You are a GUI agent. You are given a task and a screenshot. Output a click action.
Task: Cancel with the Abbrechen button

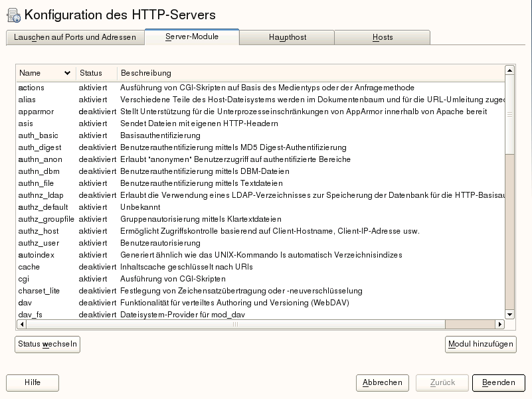point(383,382)
